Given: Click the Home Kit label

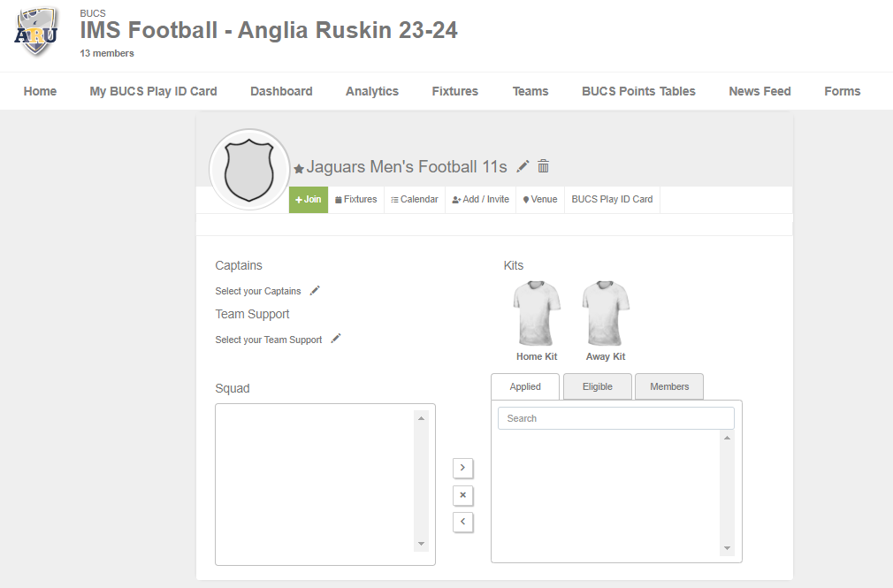Looking at the screenshot, I should tap(537, 356).
